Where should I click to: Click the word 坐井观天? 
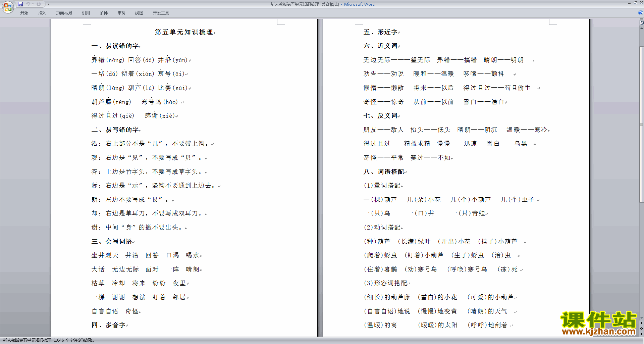[x=105, y=255]
